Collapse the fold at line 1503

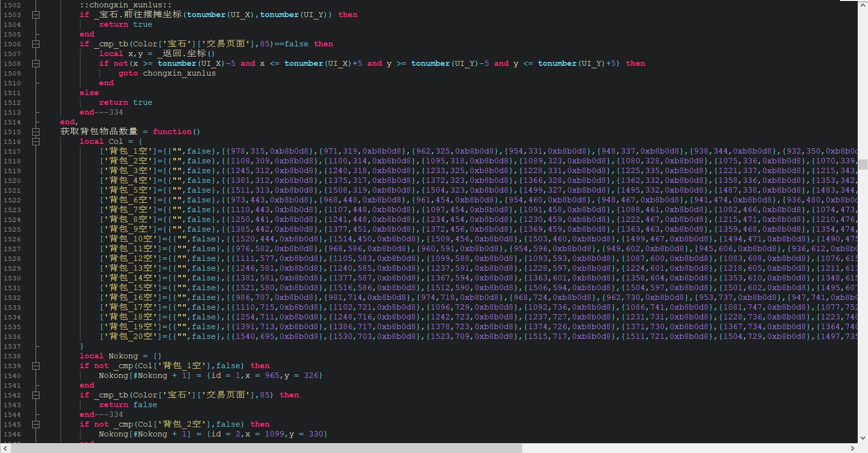36,15
